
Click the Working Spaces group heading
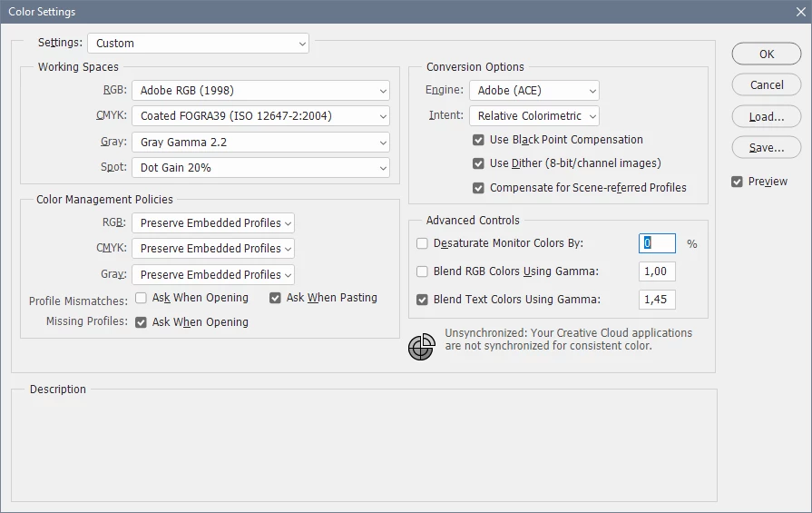pos(78,67)
